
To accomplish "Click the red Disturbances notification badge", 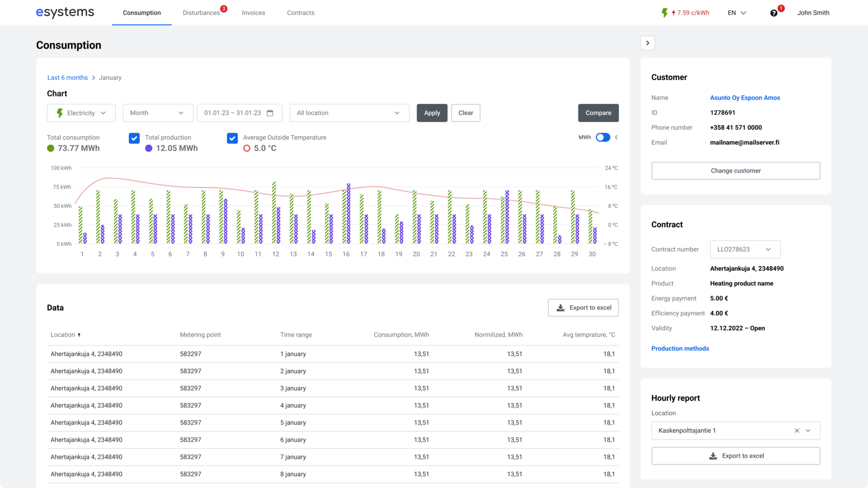I will [x=224, y=9].
